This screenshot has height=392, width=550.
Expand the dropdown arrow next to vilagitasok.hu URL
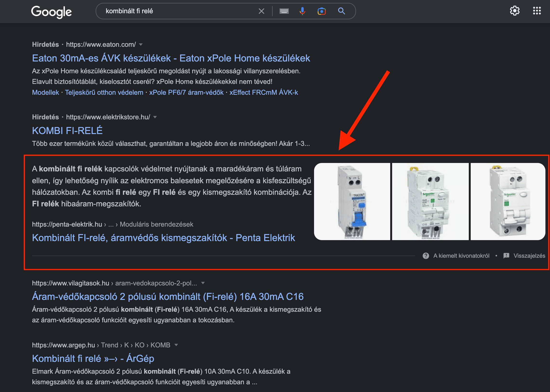(x=203, y=283)
